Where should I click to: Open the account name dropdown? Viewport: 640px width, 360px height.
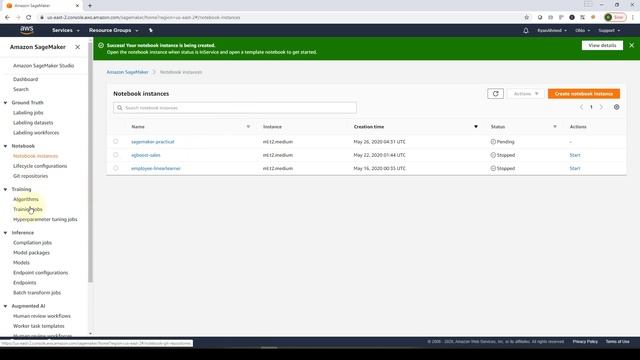[x=551, y=30]
